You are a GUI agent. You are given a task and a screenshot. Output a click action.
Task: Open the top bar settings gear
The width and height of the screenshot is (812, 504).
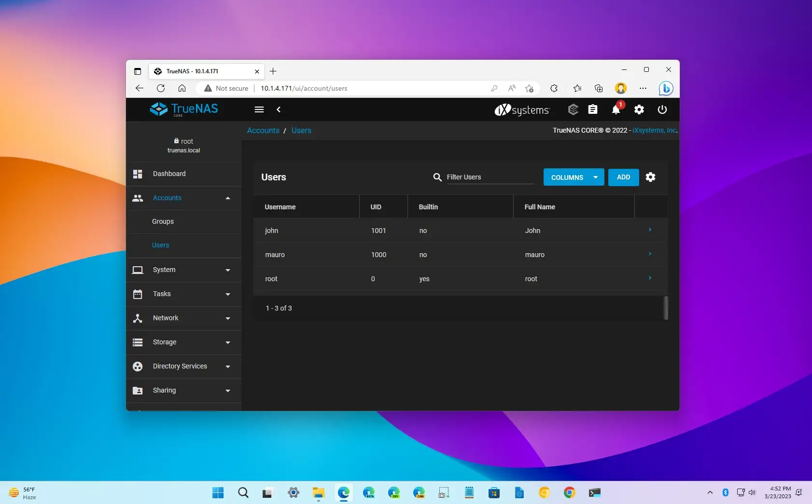(639, 110)
